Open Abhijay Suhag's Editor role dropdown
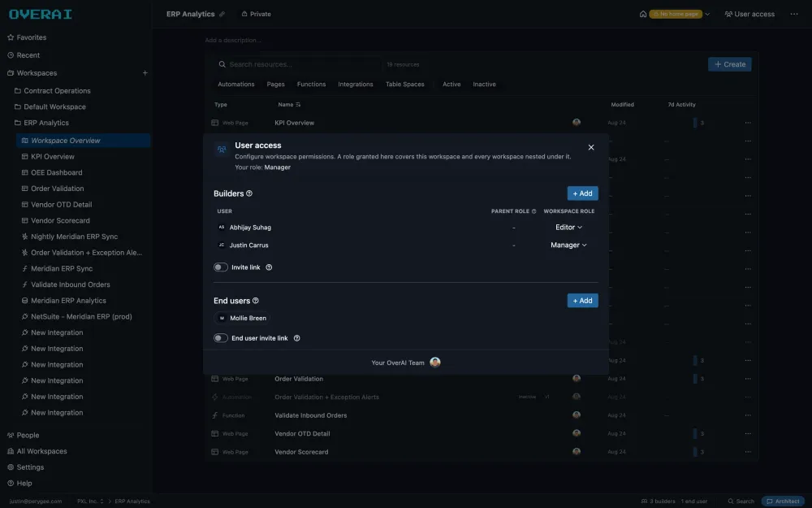 pyautogui.click(x=568, y=228)
